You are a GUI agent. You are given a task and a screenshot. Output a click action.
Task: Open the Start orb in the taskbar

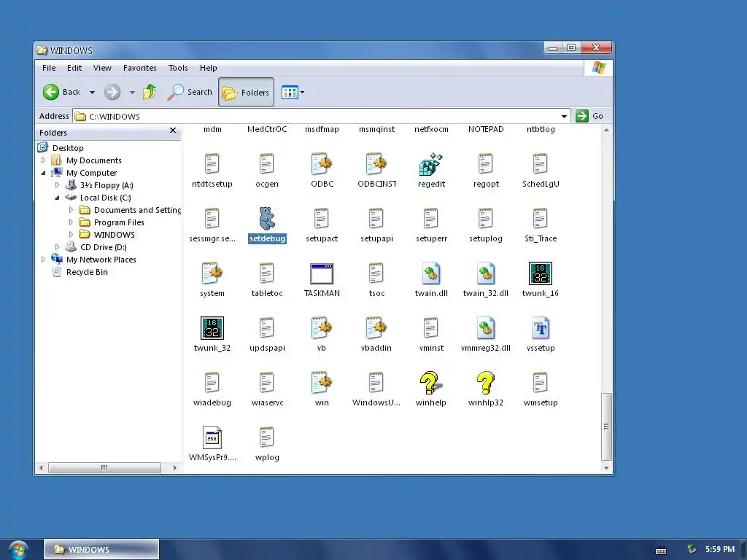click(18, 550)
